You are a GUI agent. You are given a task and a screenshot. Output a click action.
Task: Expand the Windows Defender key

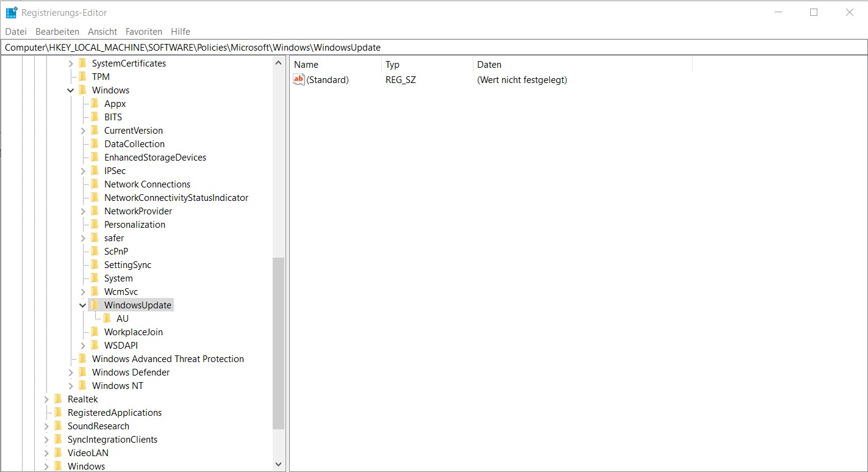[71, 372]
